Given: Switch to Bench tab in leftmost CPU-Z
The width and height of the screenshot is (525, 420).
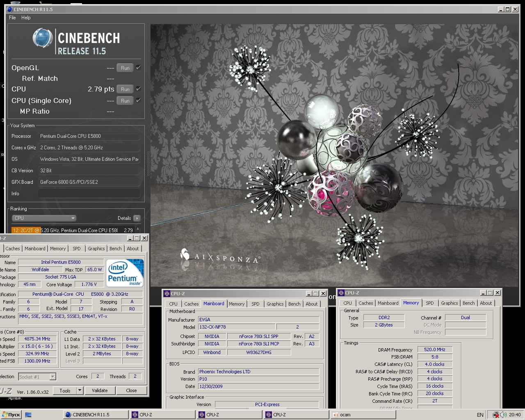Looking at the screenshot, I should click(x=115, y=249).
